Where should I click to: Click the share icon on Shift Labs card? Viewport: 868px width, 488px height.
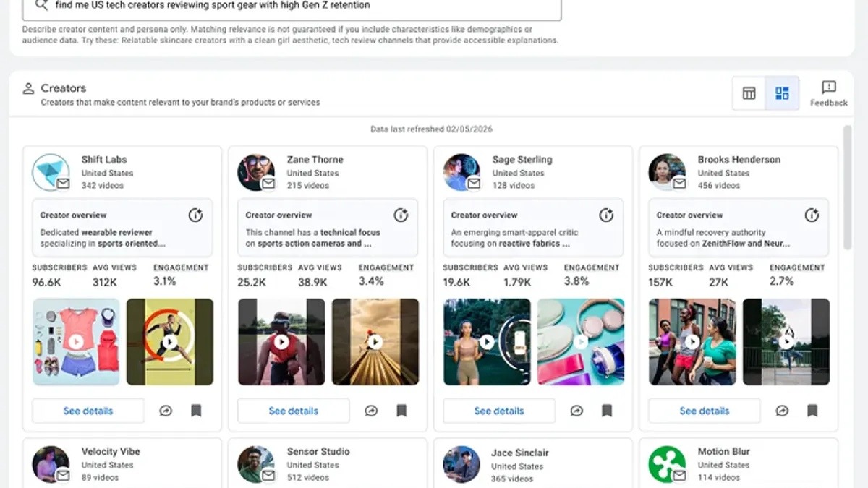(166, 410)
